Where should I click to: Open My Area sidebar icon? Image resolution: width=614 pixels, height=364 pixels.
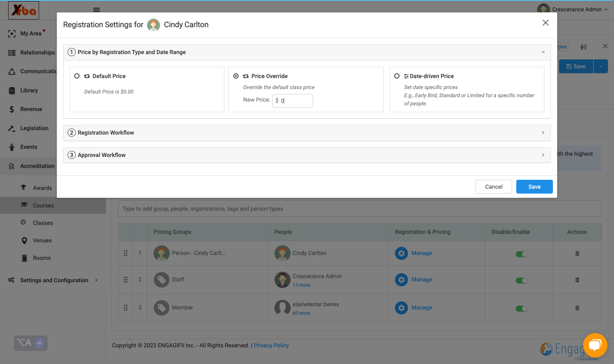12,34
